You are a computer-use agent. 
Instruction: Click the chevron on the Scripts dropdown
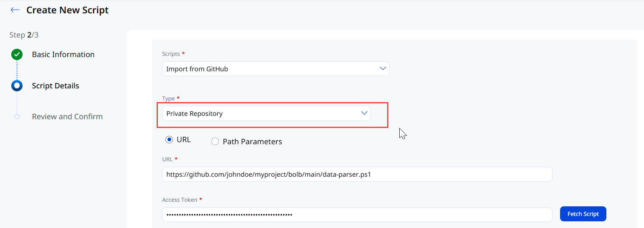pos(383,69)
